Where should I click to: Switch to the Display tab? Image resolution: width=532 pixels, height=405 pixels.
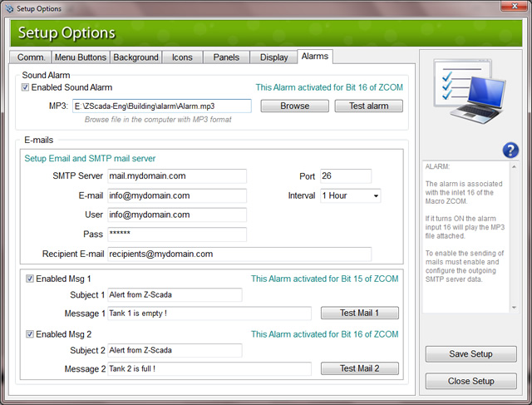[273, 57]
